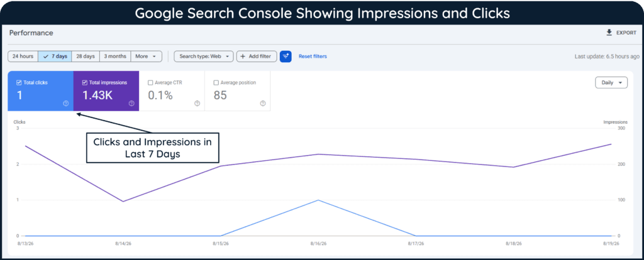Click the 8/17/26 date axis label
The height and width of the screenshot is (260, 644).
(416, 244)
